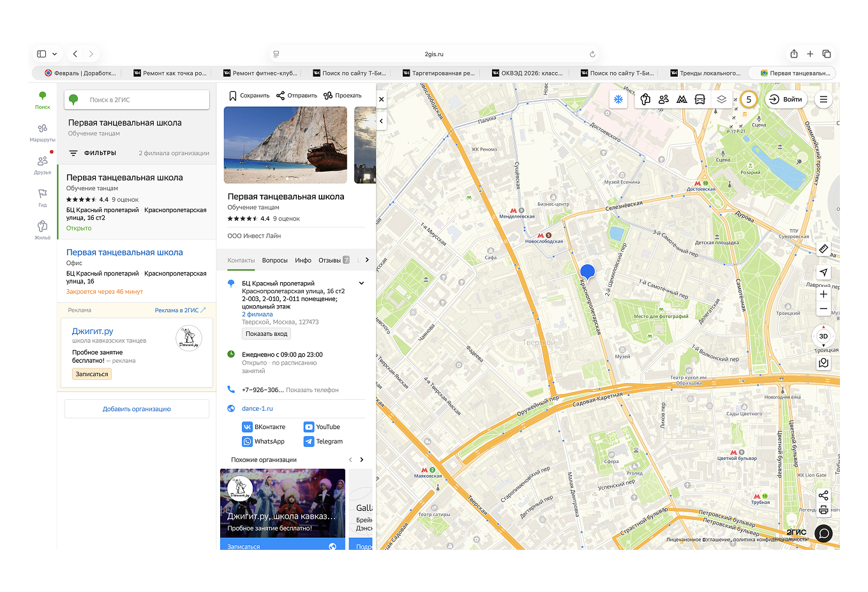This screenshot has width=868, height=592.
Task: Show previous similar organizations with left arrow
Action: (x=350, y=460)
